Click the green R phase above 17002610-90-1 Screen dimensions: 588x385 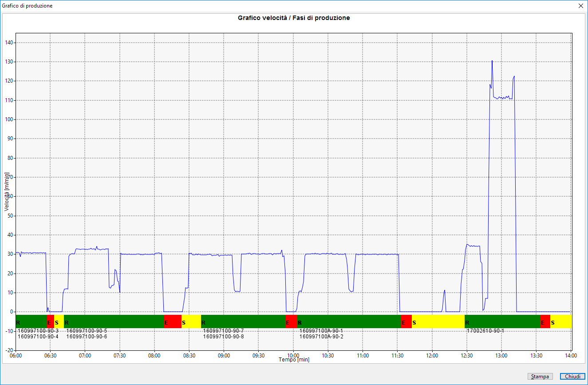(x=502, y=321)
